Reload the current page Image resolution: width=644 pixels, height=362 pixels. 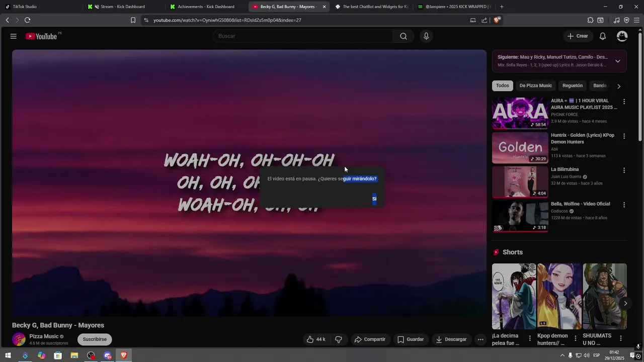(x=27, y=20)
